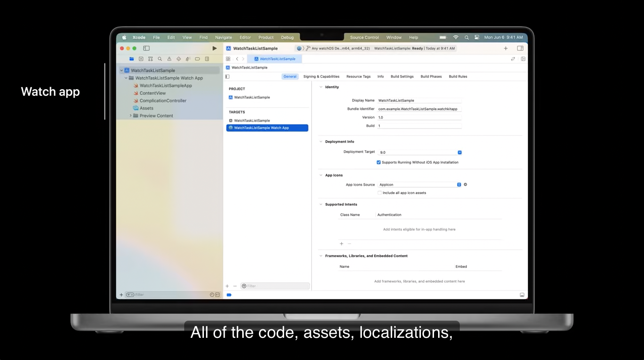Toggle Supports Running Without iOS App Installation

[379, 162]
